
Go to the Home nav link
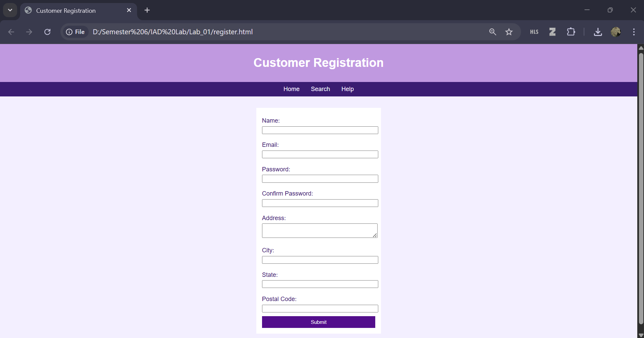coord(291,89)
